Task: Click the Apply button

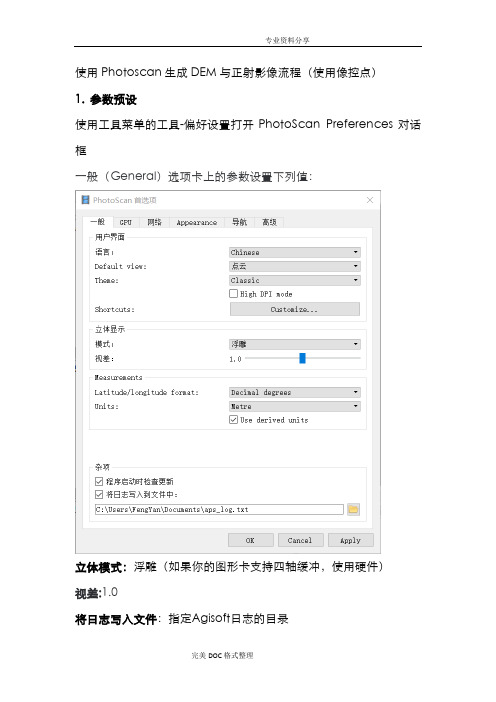Action: point(350,540)
